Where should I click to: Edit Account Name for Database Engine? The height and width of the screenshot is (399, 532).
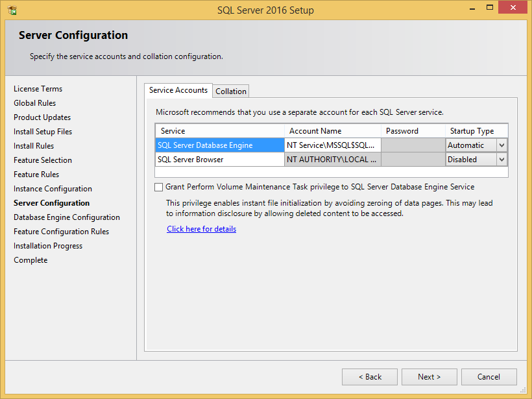[333, 145]
